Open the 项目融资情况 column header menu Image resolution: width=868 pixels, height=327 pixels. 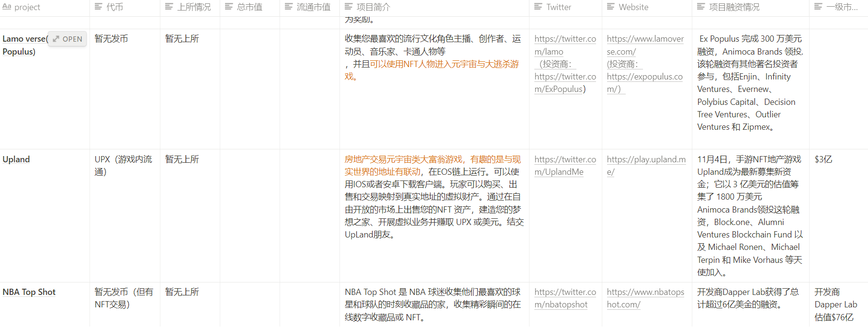coord(751,7)
